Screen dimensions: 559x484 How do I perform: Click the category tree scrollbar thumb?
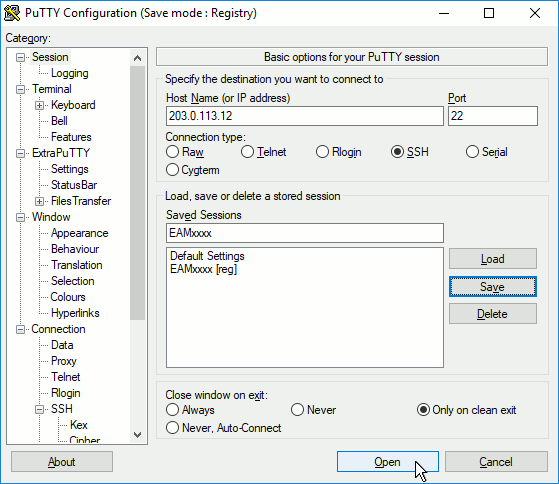coord(138,193)
